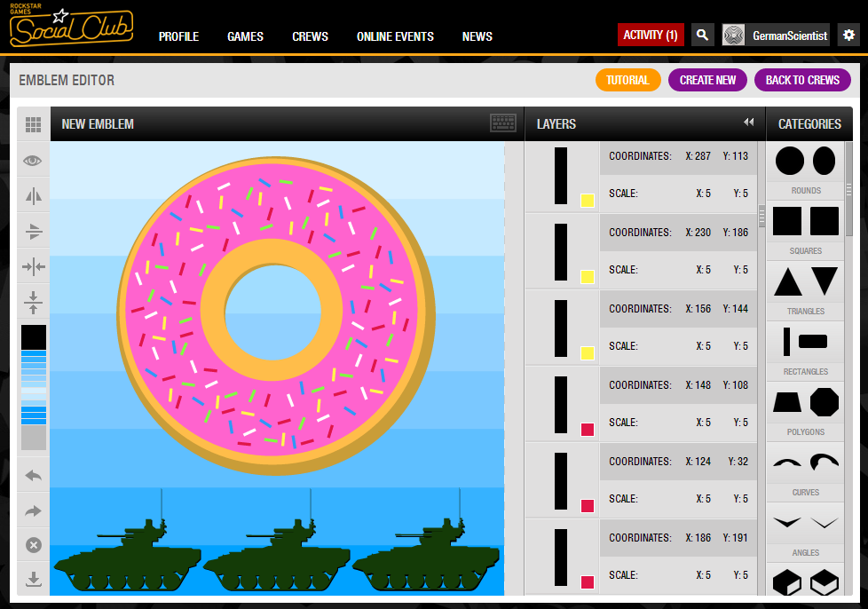
Task: Select the upward triangle shape
Action: [x=788, y=281]
